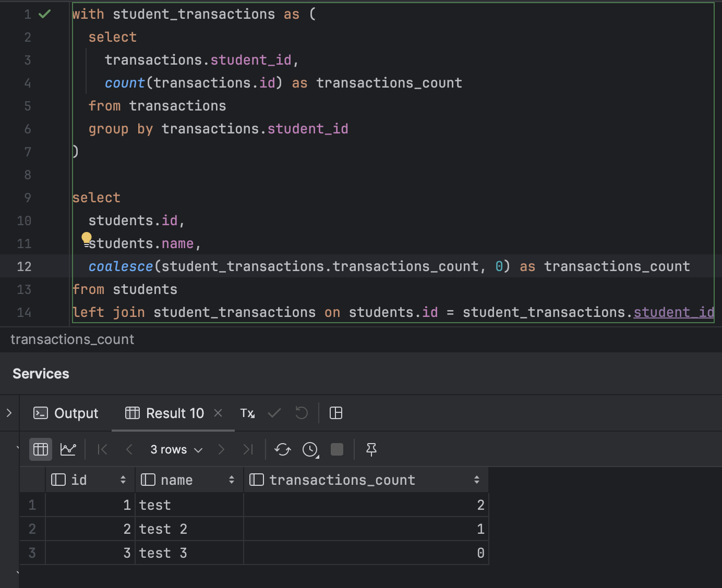Click the student_id link on line 14
Screen dimensions: 722x588
click(673, 312)
